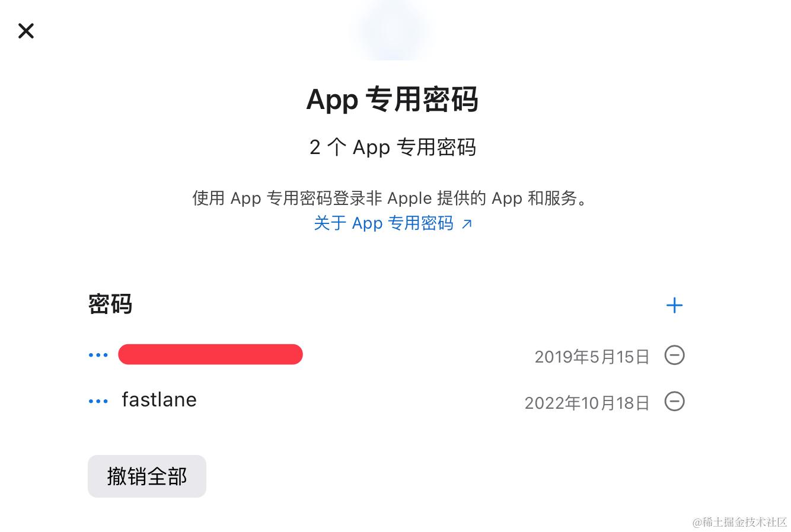The height and width of the screenshot is (532, 791).
Task: Revoke the password dated 2019年5月15日
Action: click(x=674, y=355)
